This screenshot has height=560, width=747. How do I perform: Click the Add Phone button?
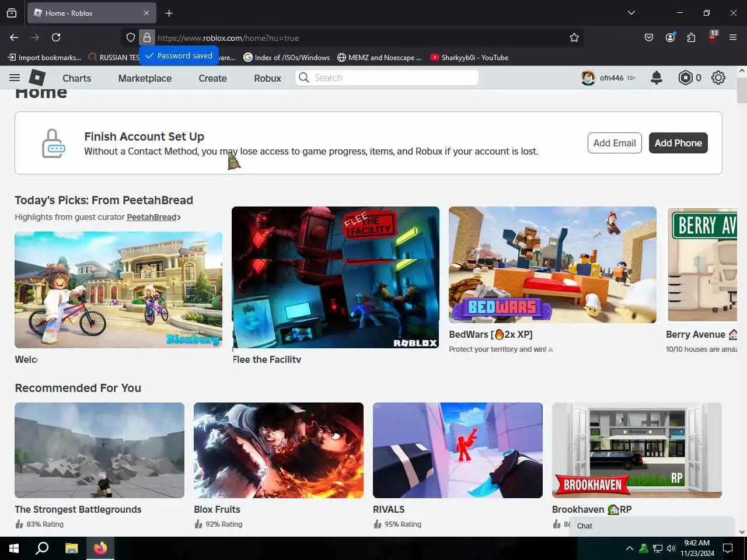click(x=678, y=143)
